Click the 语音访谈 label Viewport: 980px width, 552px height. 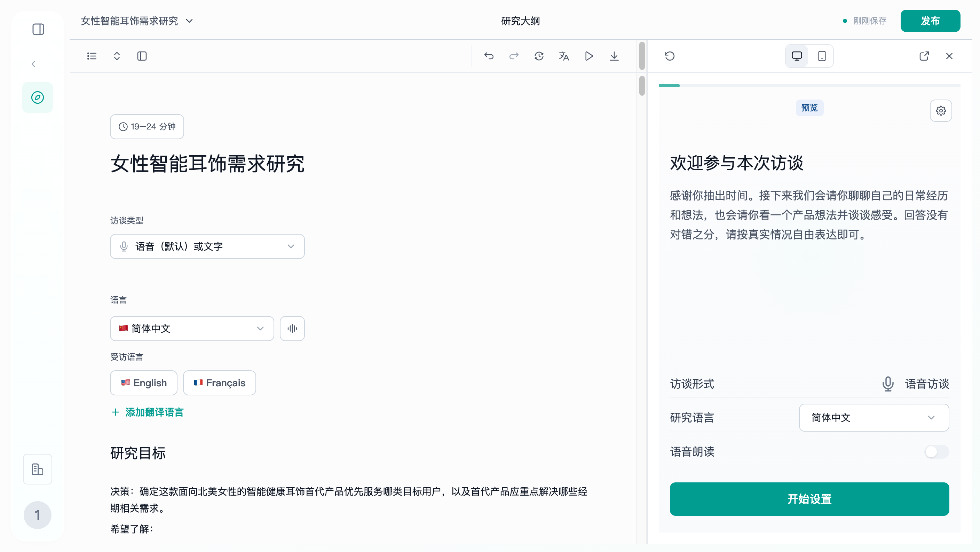coord(927,384)
